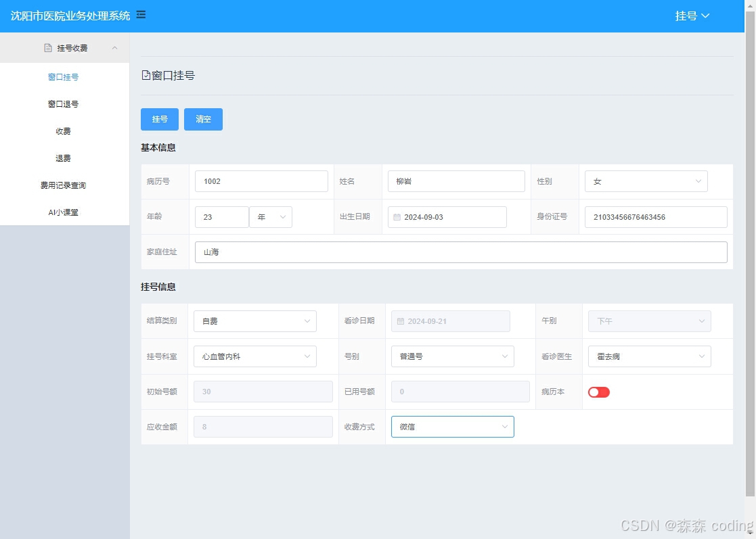Image resolution: width=756 pixels, height=539 pixels.
Task: Click the 年龄 field containing 23
Action: (222, 217)
